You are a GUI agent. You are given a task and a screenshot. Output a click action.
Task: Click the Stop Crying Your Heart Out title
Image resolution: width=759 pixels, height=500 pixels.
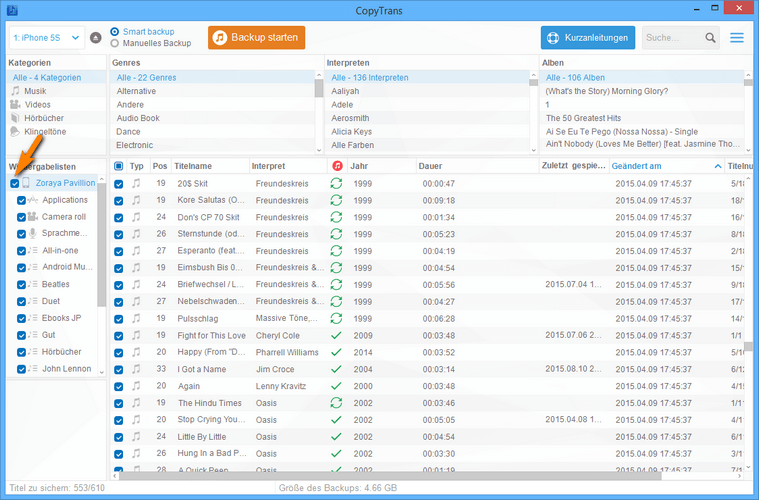(x=211, y=420)
